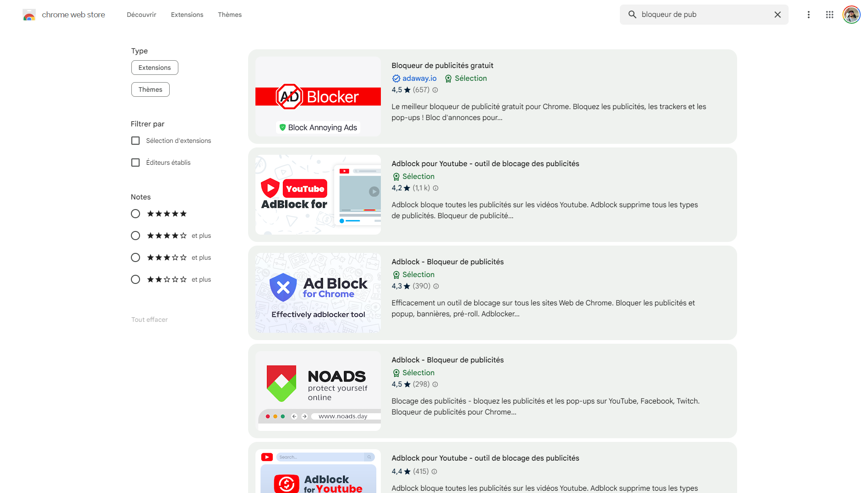Screen dimensions: 868x493
Task: Click the Sélection badge on Adblock pour Youtube
Action: 413,176
